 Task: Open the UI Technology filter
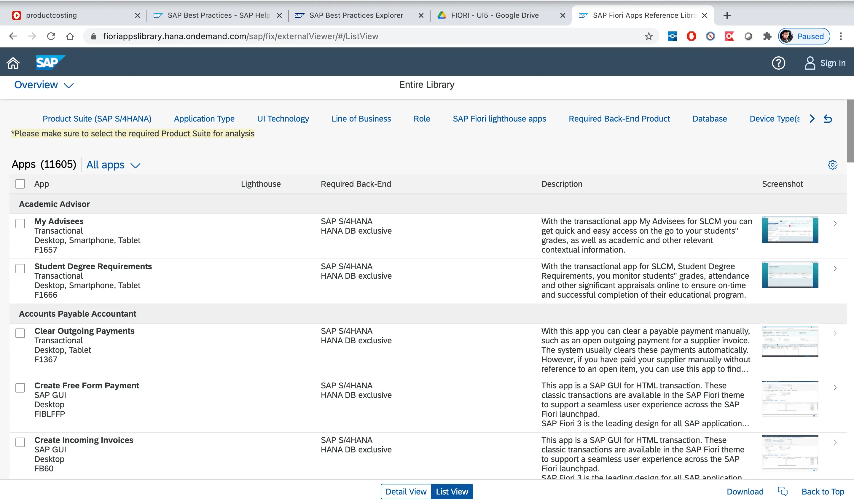click(x=283, y=119)
